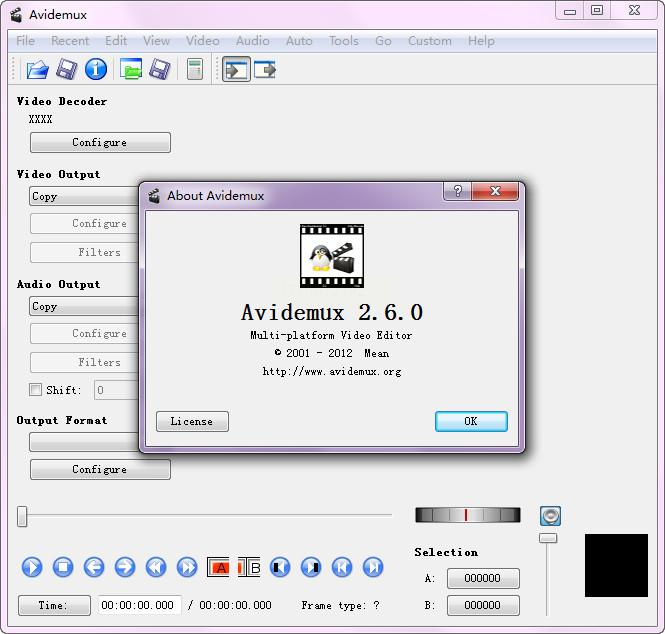Enable the audio Shift checkbox
The width and height of the screenshot is (665, 634).
pyautogui.click(x=36, y=390)
